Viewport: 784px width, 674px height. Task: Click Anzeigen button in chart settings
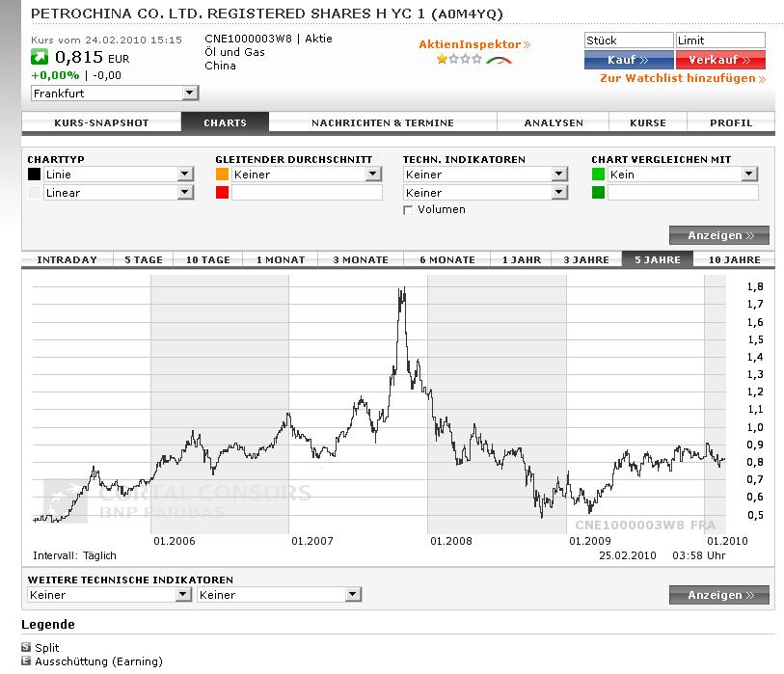(x=719, y=235)
